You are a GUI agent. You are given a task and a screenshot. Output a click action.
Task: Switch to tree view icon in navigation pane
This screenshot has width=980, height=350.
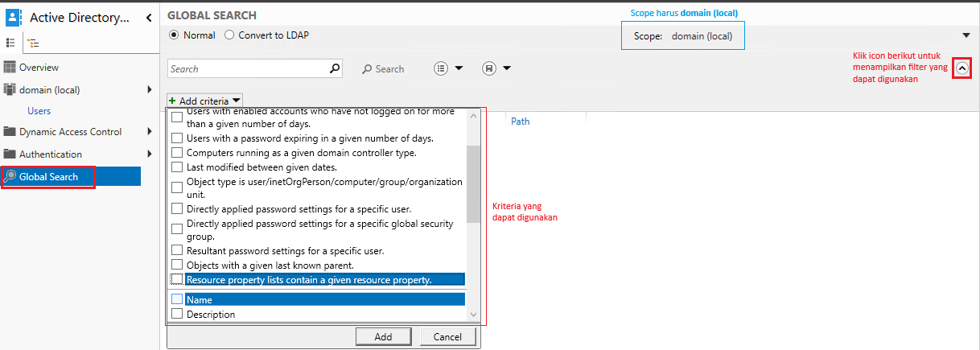32,43
